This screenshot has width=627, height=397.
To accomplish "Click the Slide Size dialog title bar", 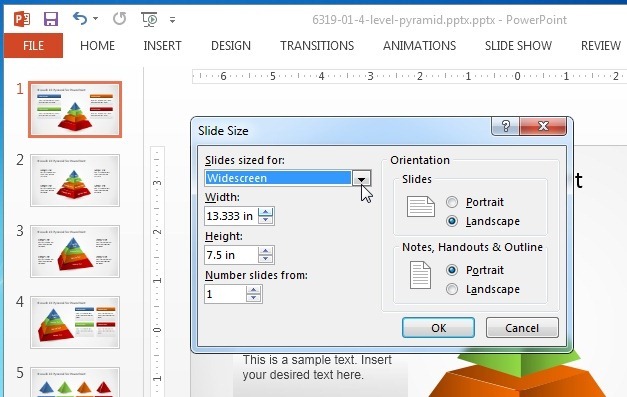I will click(x=342, y=131).
